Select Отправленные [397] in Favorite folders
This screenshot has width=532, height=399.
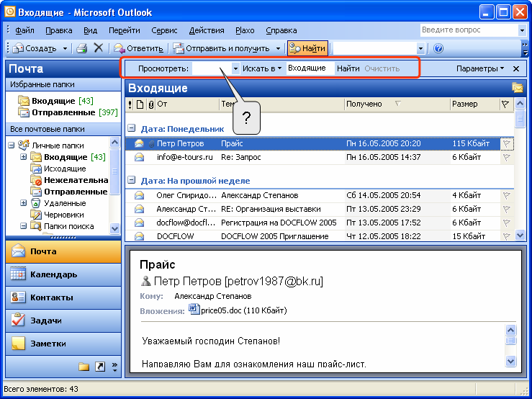tap(68, 112)
